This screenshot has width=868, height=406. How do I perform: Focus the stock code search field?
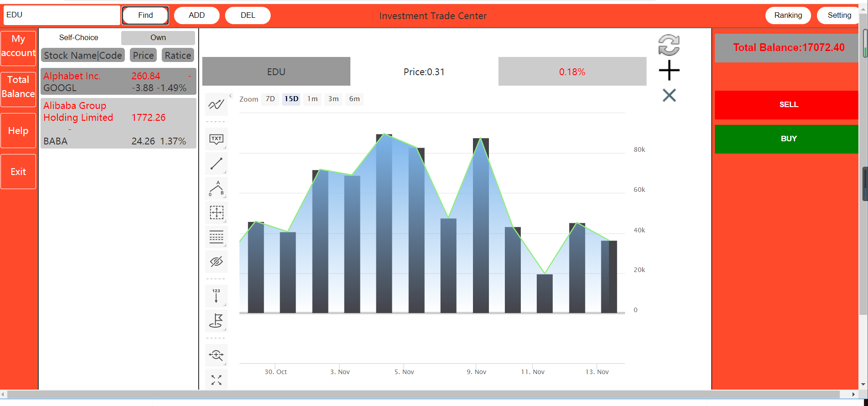pyautogui.click(x=62, y=15)
